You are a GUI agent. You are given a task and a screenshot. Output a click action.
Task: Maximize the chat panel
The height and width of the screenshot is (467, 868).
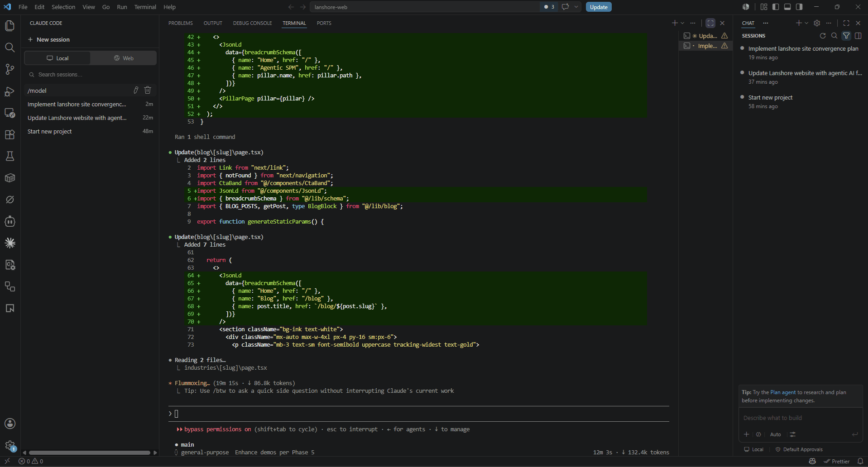pos(846,23)
